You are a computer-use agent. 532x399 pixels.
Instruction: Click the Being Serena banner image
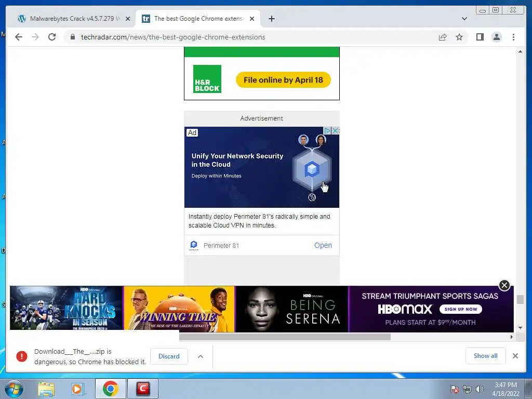292,309
